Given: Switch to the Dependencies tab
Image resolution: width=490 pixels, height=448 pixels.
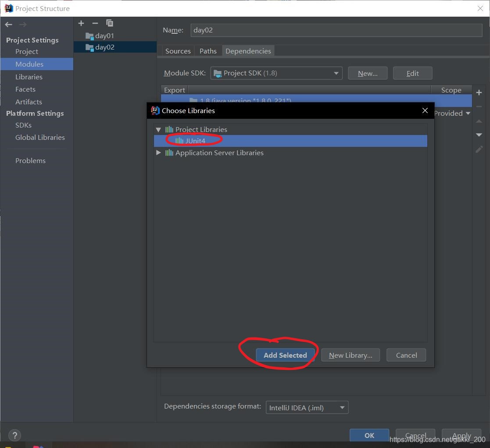Looking at the screenshot, I should 248,51.
